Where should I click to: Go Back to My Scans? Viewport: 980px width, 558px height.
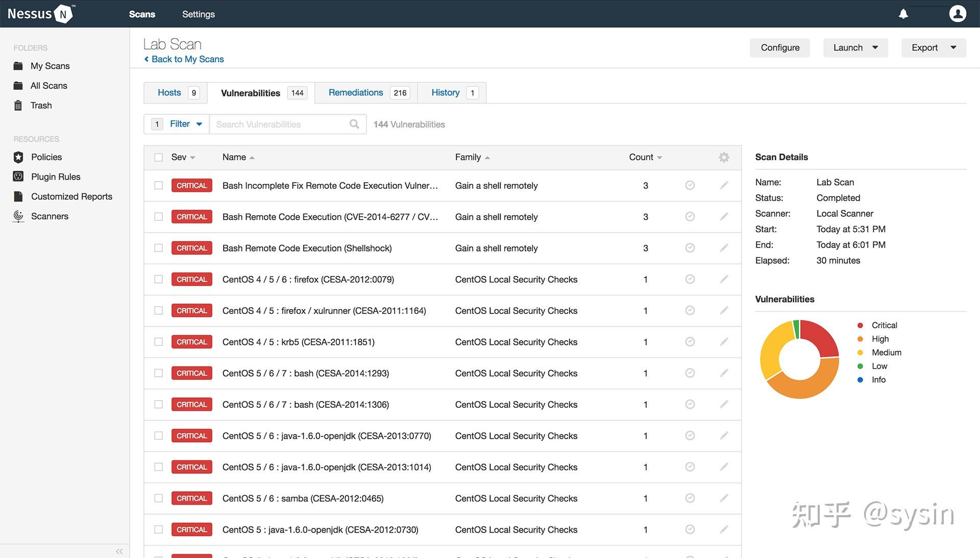(184, 59)
